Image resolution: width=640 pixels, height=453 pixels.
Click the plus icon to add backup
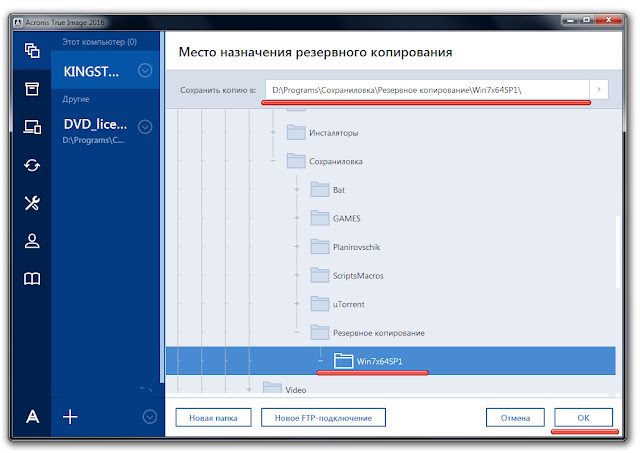[71, 417]
